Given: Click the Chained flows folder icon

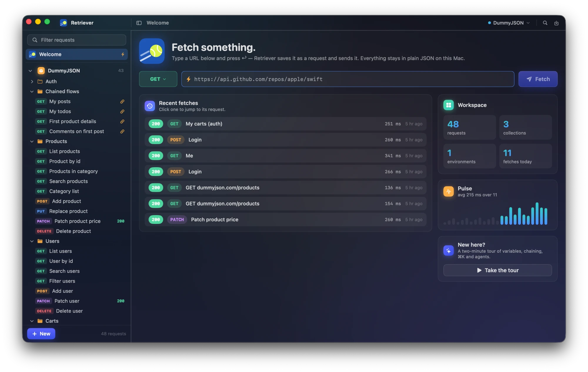Looking at the screenshot, I should click(40, 91).
